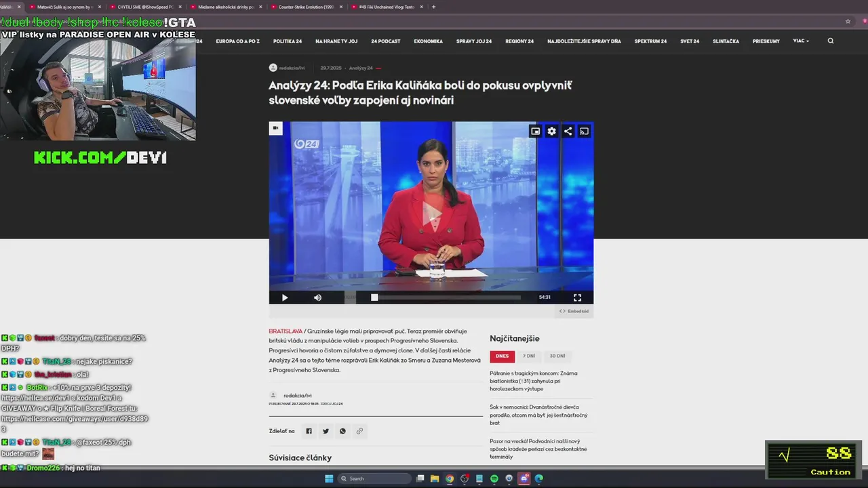Screen dimensions: 868x488
Task: Open picture-in-picture from video top bar
Action: 536,131
